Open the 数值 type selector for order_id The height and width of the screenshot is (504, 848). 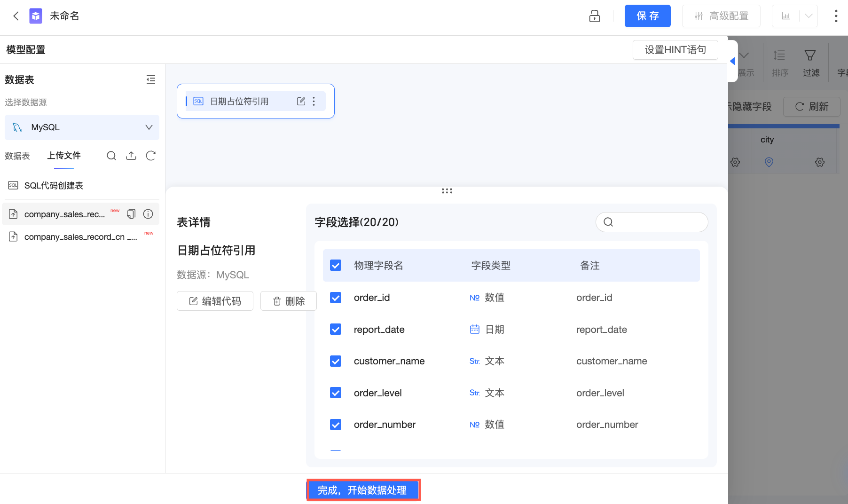(487, 298)
